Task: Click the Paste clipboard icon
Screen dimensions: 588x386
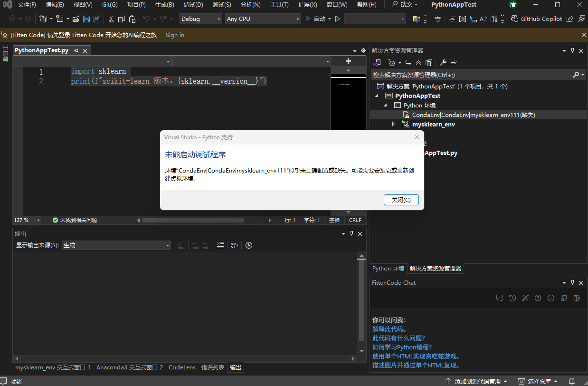Action: point(132,19)
